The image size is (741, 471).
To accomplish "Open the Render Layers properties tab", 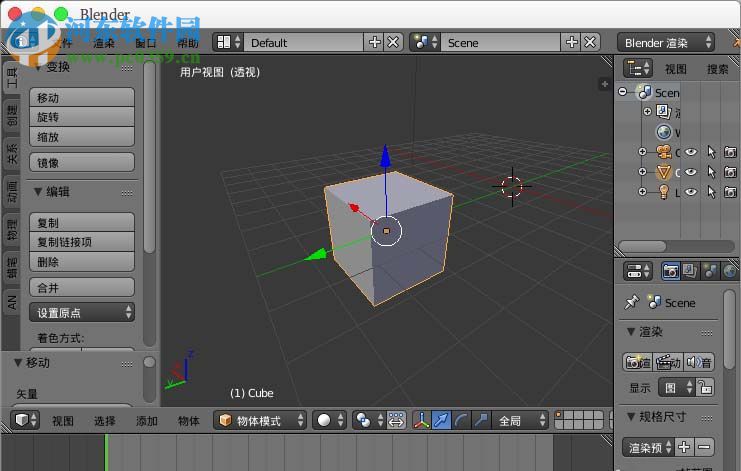I will coord(690,271).
